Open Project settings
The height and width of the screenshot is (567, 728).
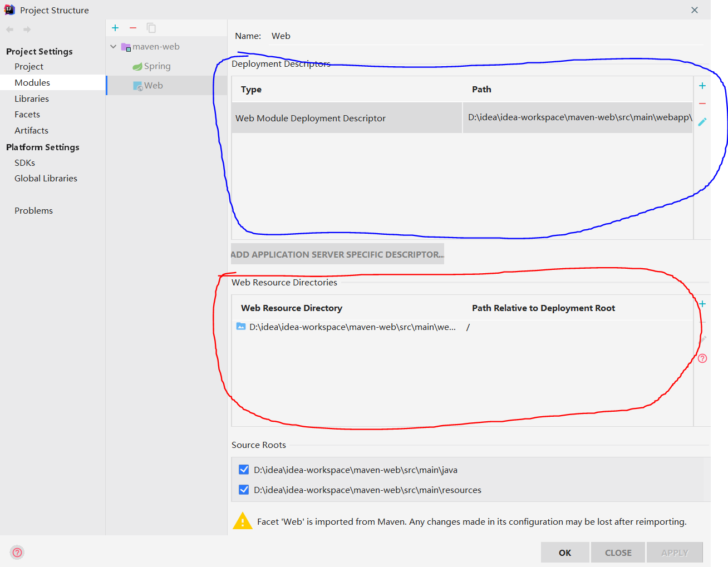point(29,67)
